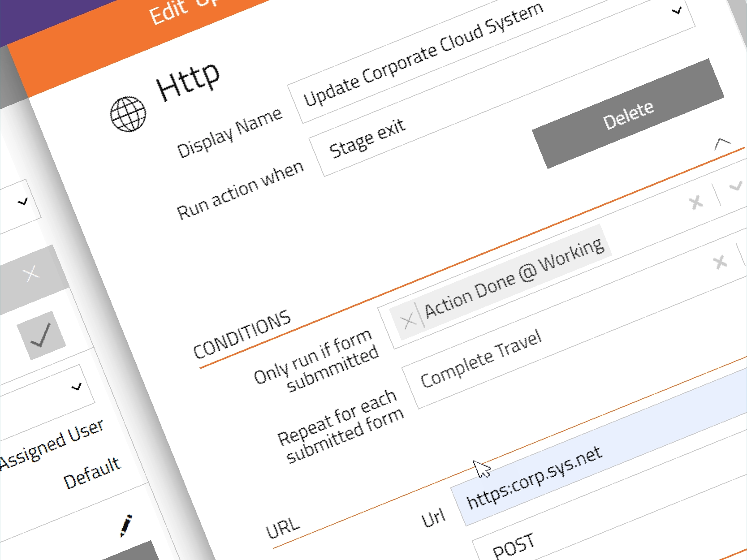The image size is (747, 560).
Task: Open dropdown chevron at top right
Action: [677, 10]
